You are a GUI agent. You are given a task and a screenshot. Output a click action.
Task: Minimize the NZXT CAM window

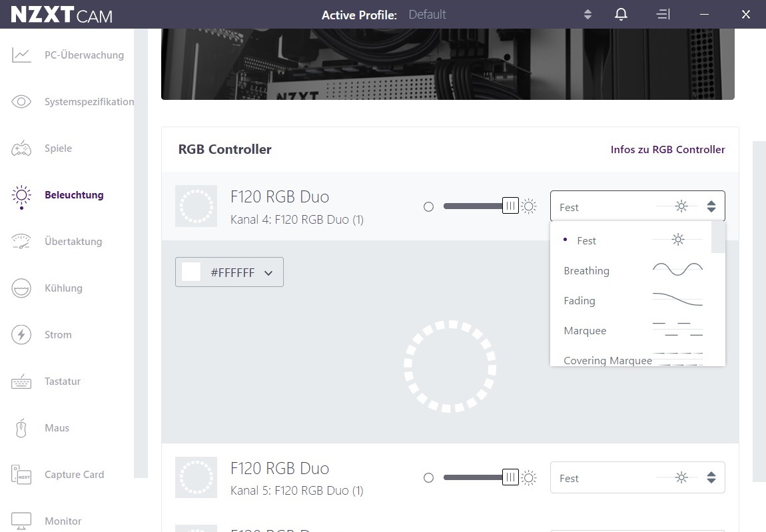704,14
